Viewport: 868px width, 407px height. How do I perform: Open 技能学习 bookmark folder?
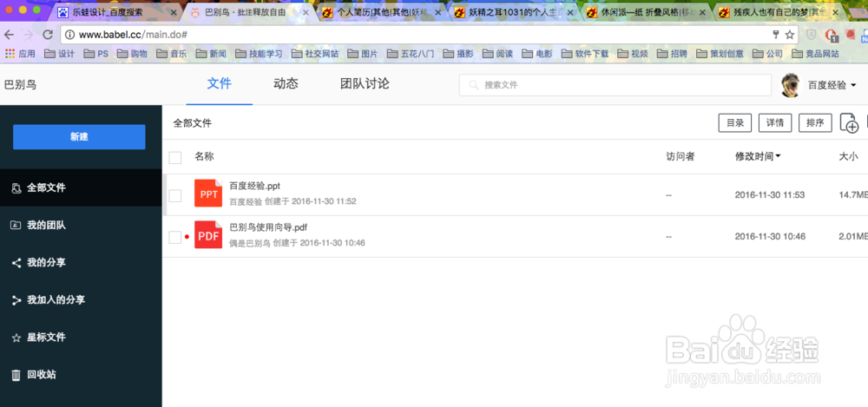[259, 54]
